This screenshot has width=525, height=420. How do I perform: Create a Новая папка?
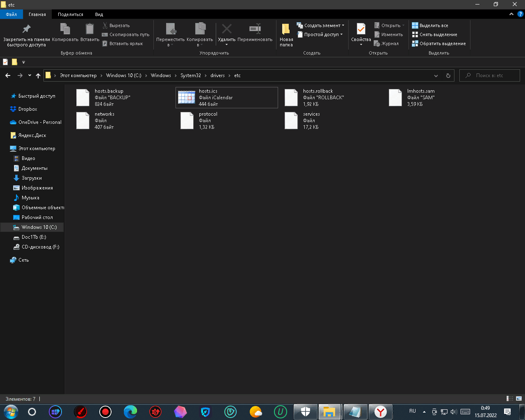coord(286,35)
